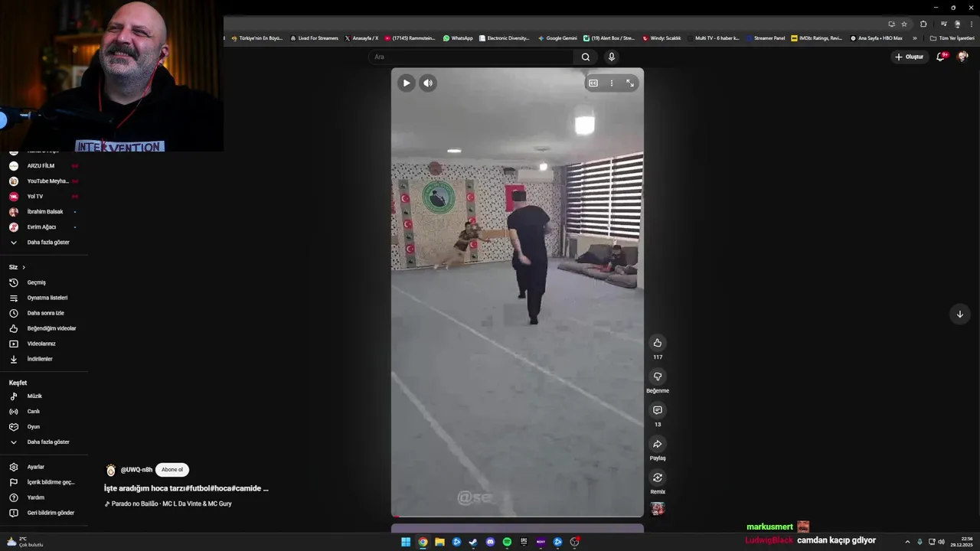This screenshot has height=551, width=980.
Task: Open YouTube notifications bell
Action: click(941, 57)
